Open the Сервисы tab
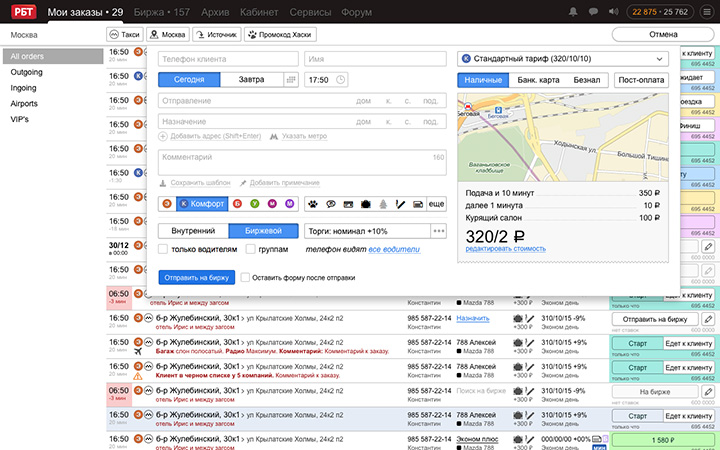The width and height of the screenshot is (720, 450). [x=310, y=12]
